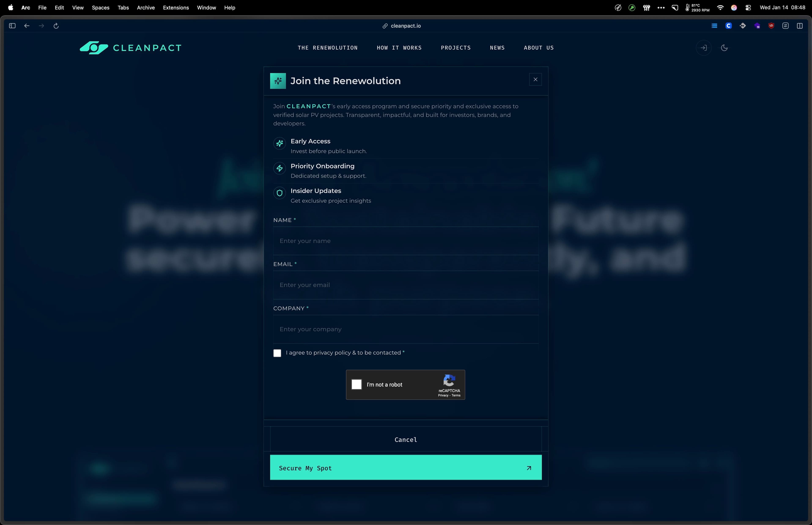Screen dimensions: 812x525
Task: Go back using the back arrow
Action: click(27, 26)
